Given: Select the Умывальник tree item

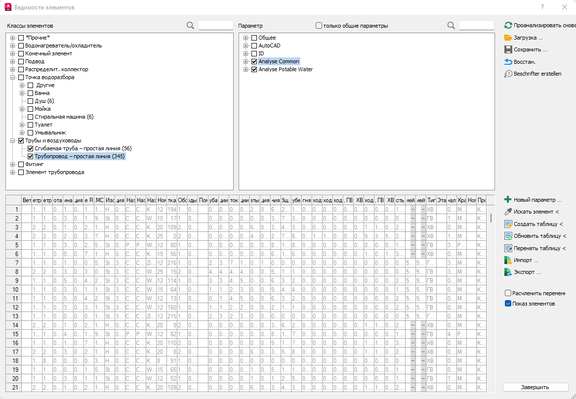Looking at the screenshot, I should point(50,133).
